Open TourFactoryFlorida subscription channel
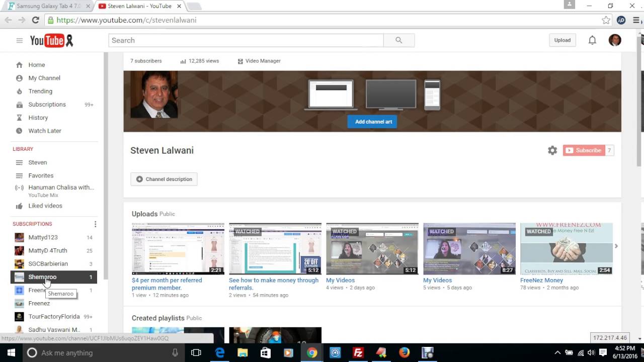The height and width of the screenshot is (362, 644). pos(54,317)
